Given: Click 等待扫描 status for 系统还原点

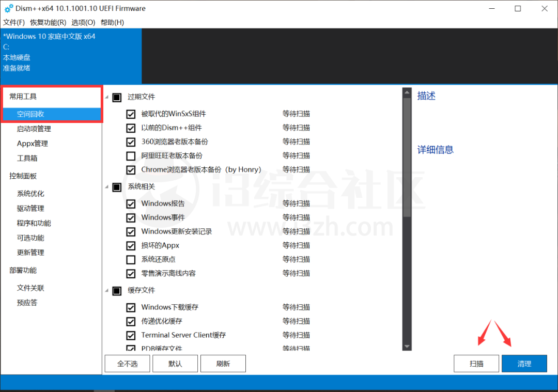Looking at the screenshot, I should point(296,259).
